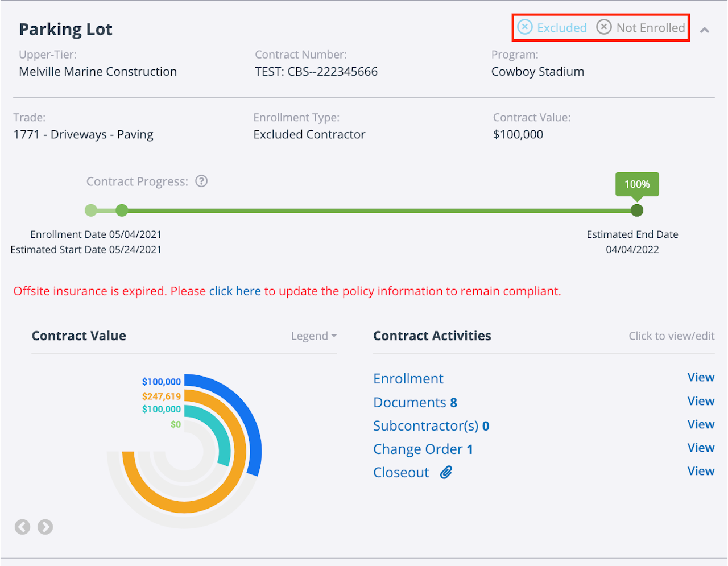Open the Enrollment activity link

[408, 379]
